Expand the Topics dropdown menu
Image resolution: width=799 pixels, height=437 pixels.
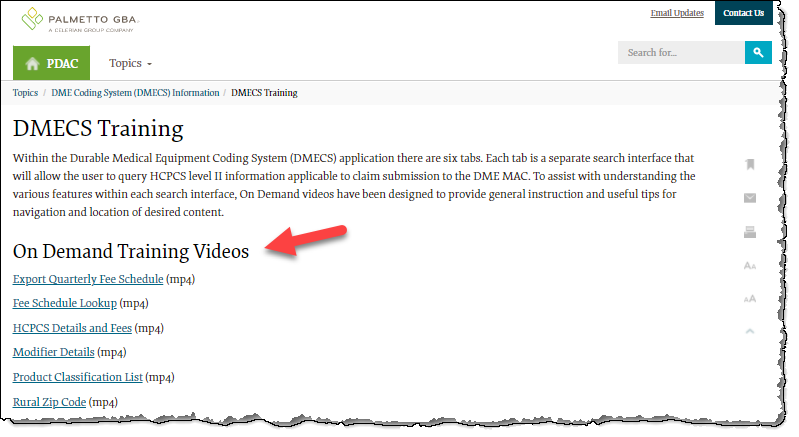[x=130, y=63]
